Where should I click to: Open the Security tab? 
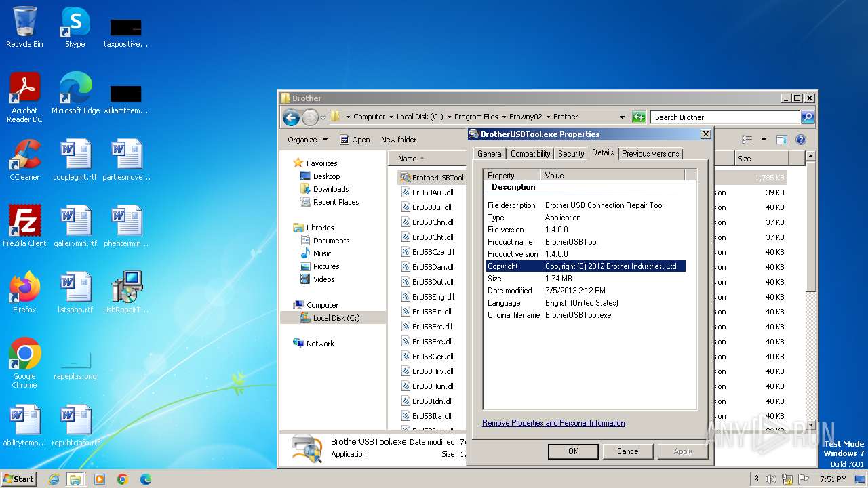(571, 154)
